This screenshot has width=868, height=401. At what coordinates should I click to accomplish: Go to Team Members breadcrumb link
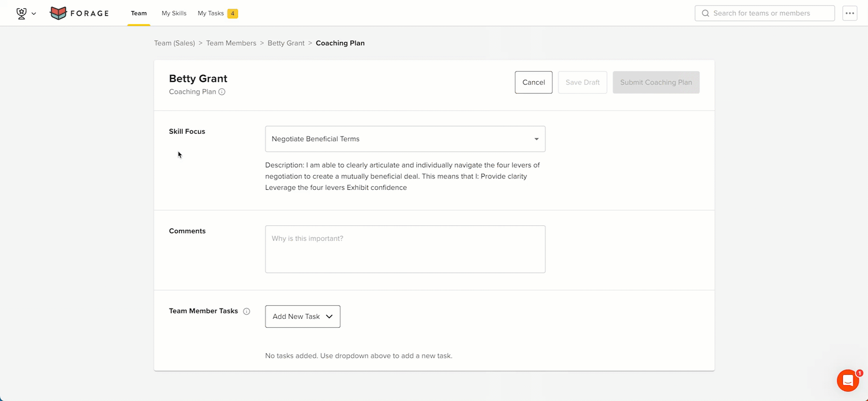pos(231,43)
